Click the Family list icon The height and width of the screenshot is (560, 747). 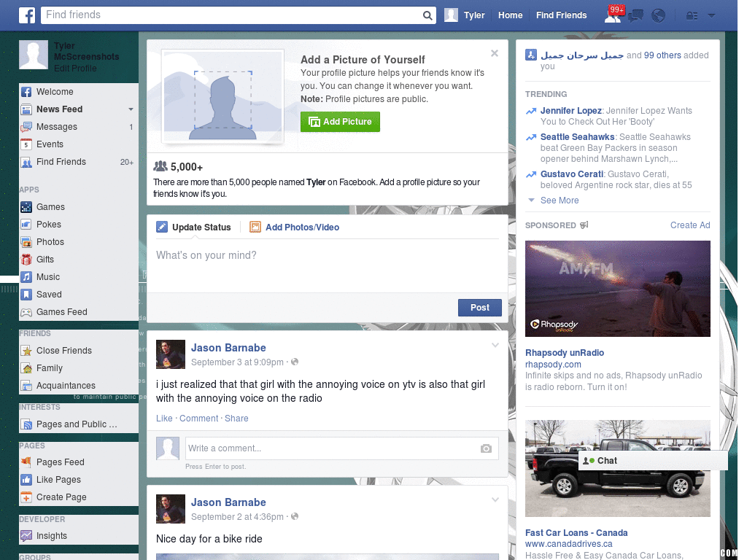coord(26,368)
